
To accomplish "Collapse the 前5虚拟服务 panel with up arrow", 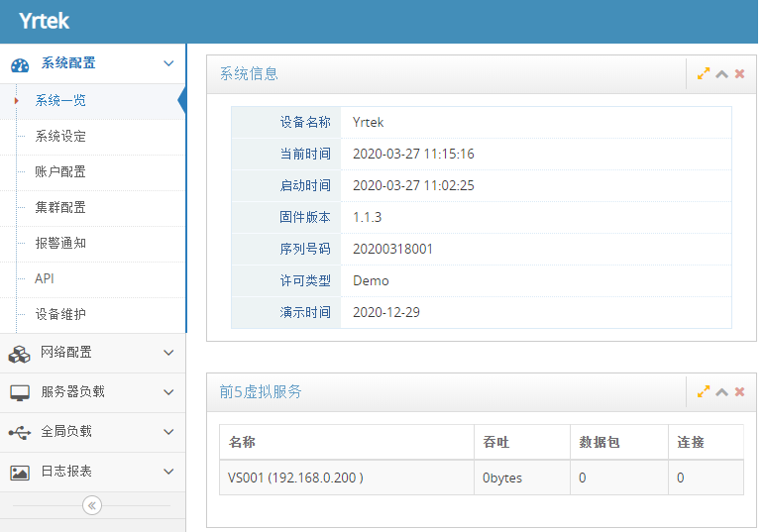I will tap(721, 391).
